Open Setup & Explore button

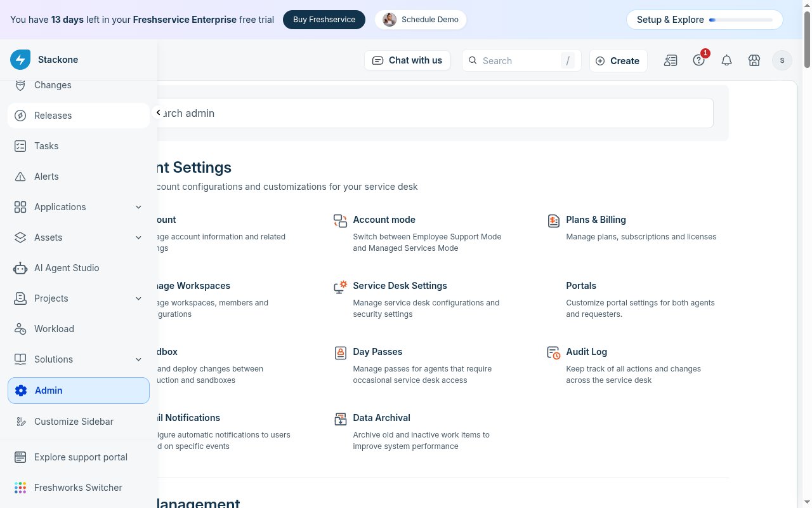tap(705, 20)
